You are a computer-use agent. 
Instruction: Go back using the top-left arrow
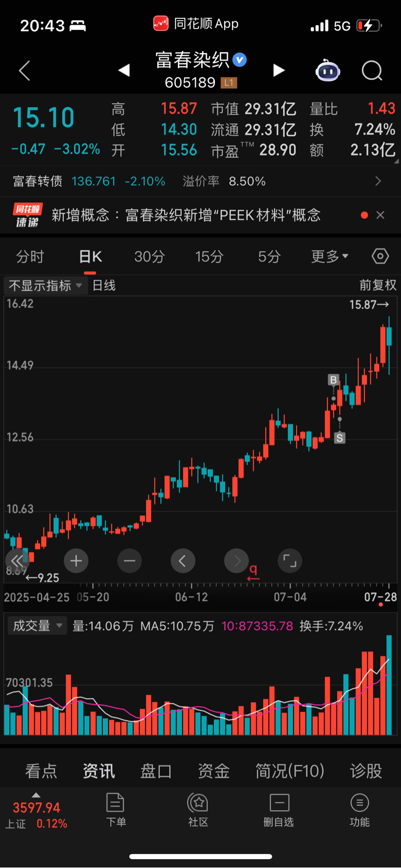click(x=24, y=70)
